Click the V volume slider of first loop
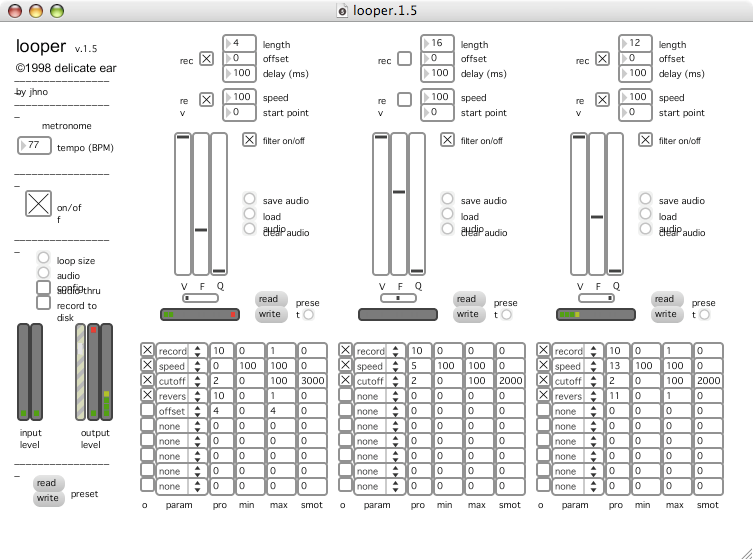The height and width of the screenshot is (560, 753). (x=182, y=204)
